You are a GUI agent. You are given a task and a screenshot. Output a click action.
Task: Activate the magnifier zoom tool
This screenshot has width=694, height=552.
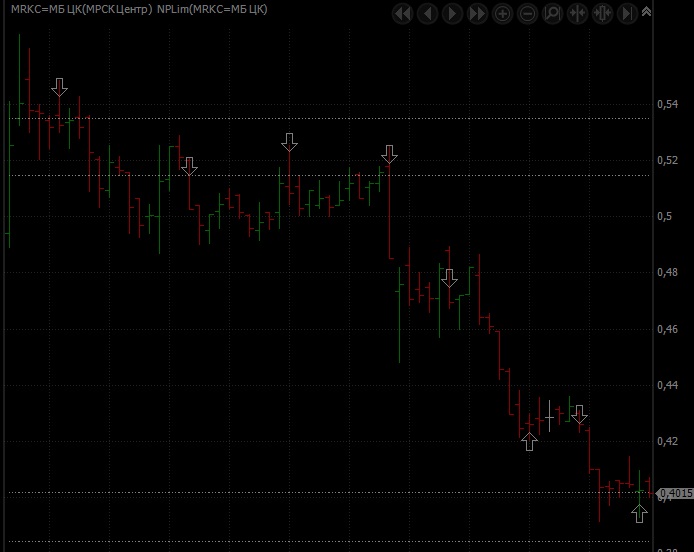point(552,14)
